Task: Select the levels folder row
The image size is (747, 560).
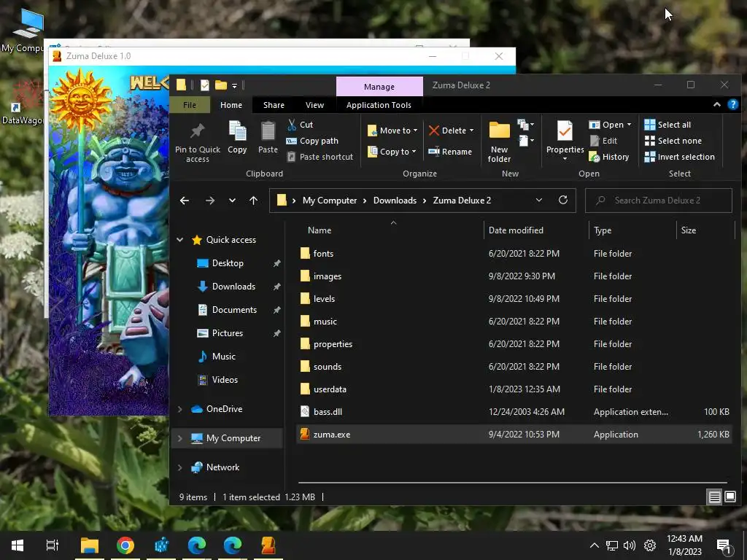Action: click(x=514, y=298)
